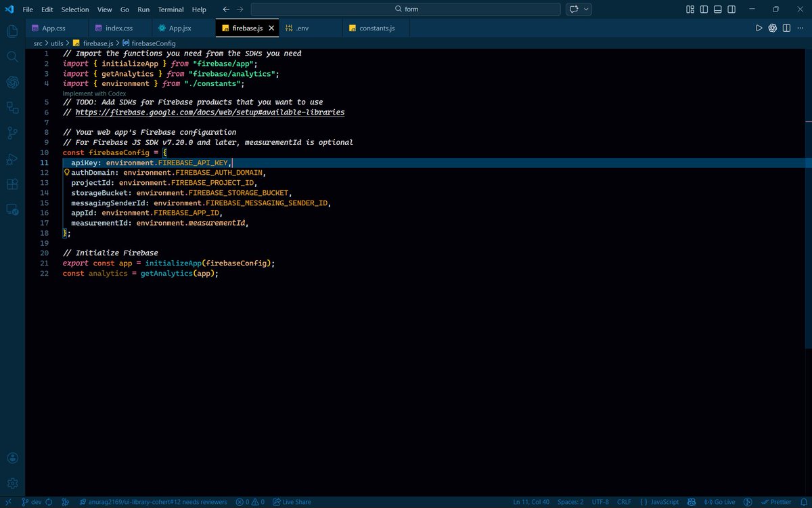812x508 pixels.
Task: Switch to the constants.js tab
Action: [378, 28]
